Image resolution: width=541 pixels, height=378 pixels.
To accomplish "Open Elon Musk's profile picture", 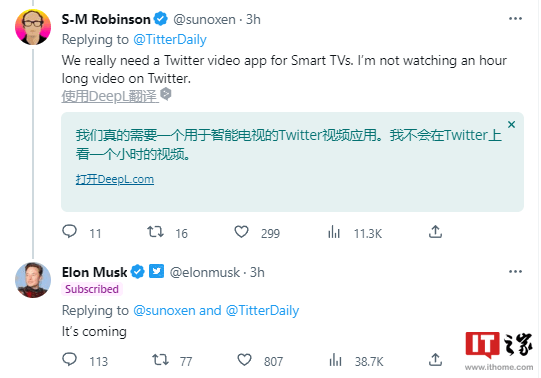I will tap(33, 280).
